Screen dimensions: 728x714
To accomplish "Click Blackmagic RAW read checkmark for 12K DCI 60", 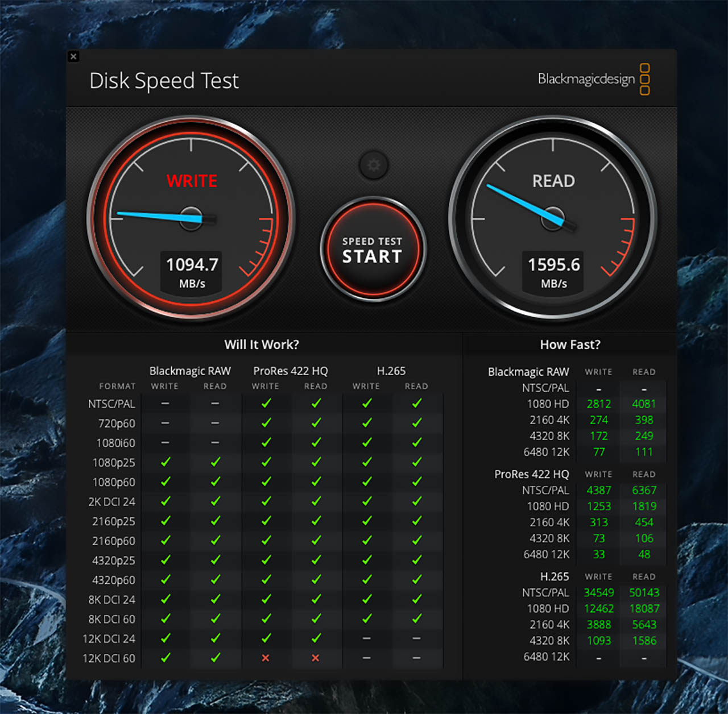I will [x=216, y=658].
